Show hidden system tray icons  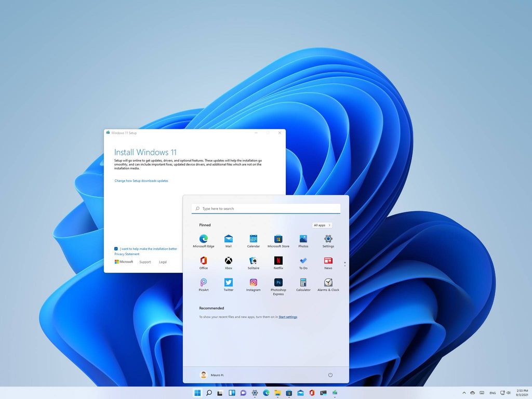(464, 393)
